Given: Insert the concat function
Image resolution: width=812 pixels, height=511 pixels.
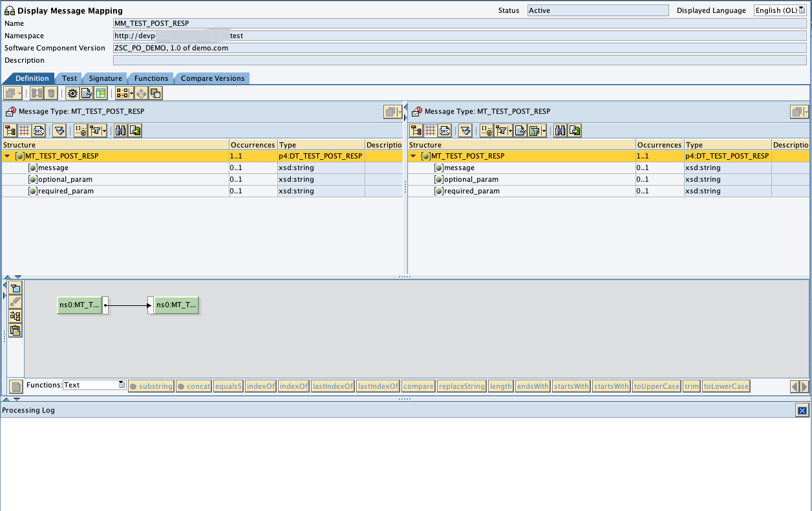Looking at the screenshot, I should point(194,386).
